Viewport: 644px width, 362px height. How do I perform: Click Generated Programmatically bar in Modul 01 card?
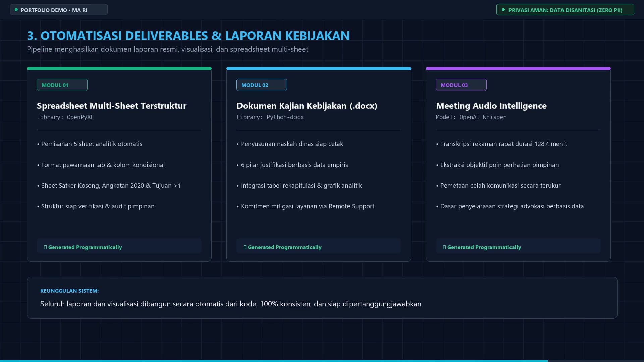[x=119, y=246]
